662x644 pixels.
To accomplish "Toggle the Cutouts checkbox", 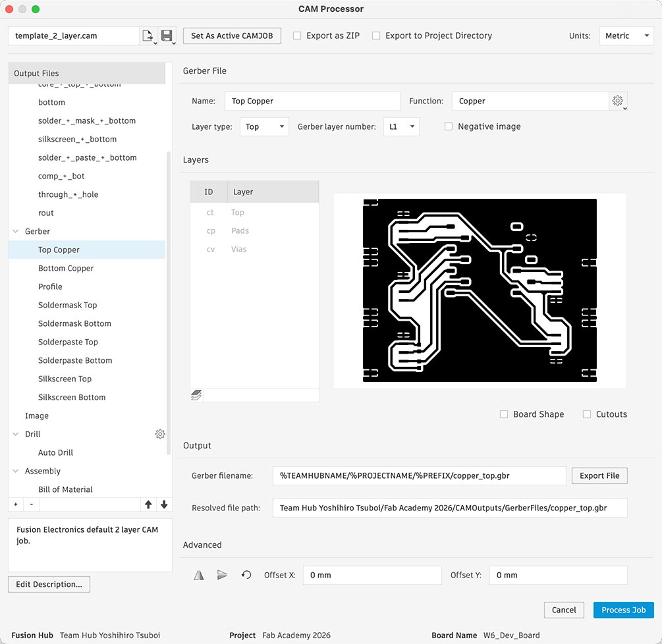I will coord(587,414).
